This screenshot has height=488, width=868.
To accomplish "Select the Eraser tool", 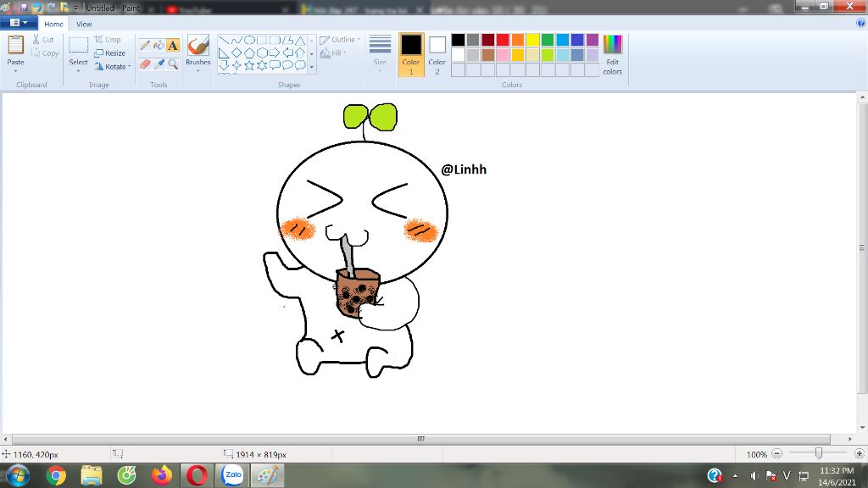I will pos(145,64).
